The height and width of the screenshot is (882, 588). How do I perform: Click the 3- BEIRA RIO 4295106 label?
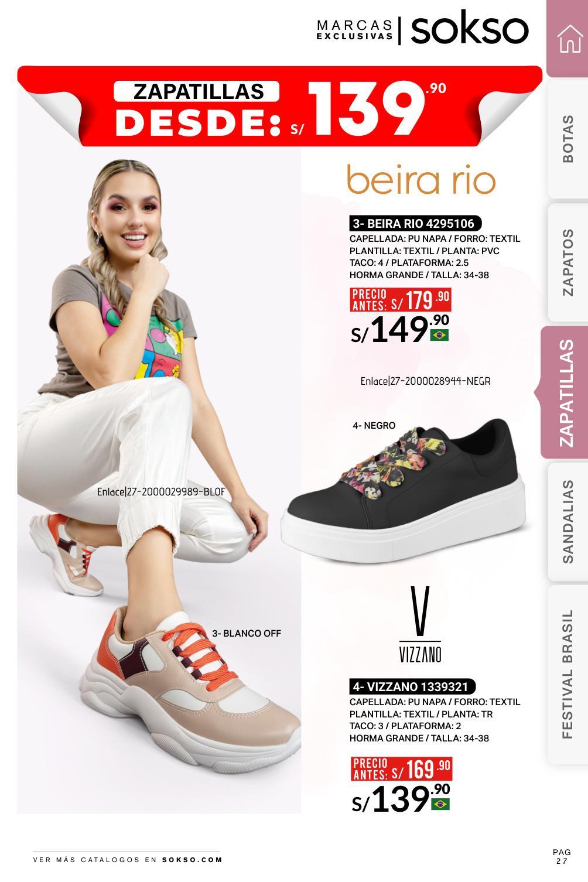click(415, 224)
